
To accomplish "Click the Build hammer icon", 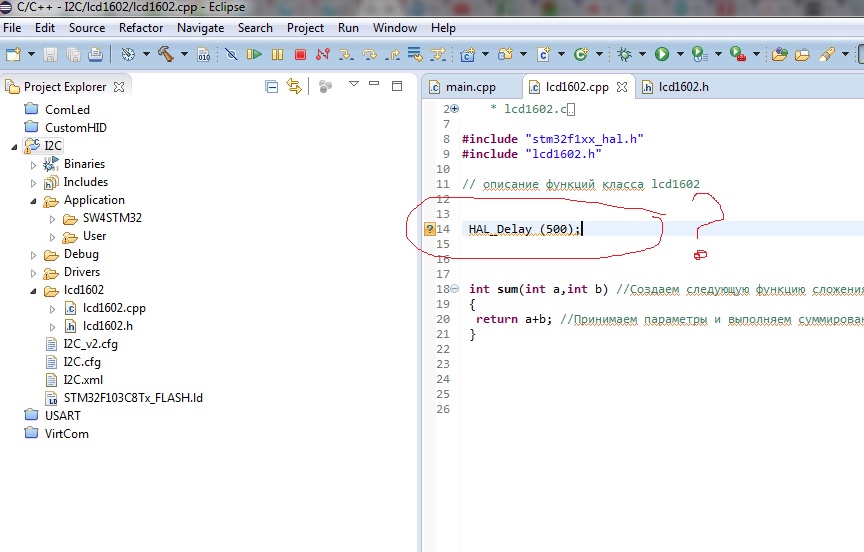I will [x=165, y=54].
